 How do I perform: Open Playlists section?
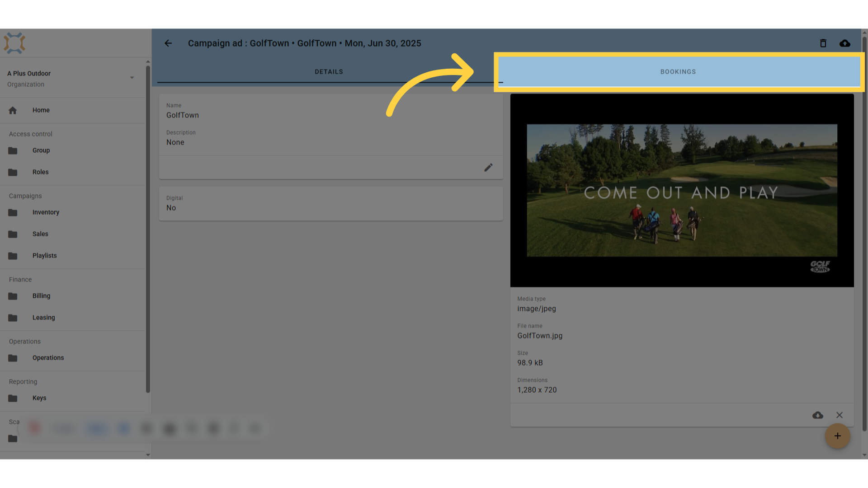coord(45,256)
